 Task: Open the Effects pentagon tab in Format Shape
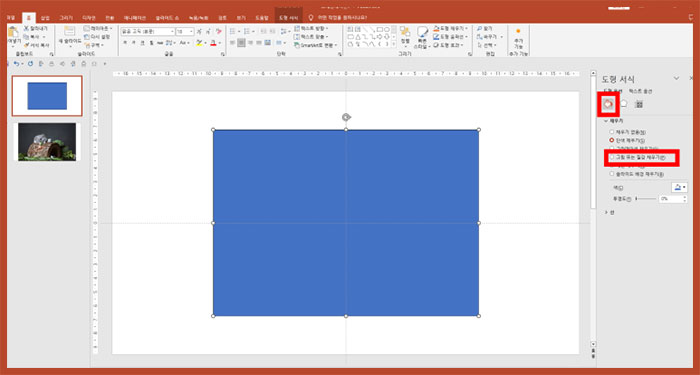(623, 104)
